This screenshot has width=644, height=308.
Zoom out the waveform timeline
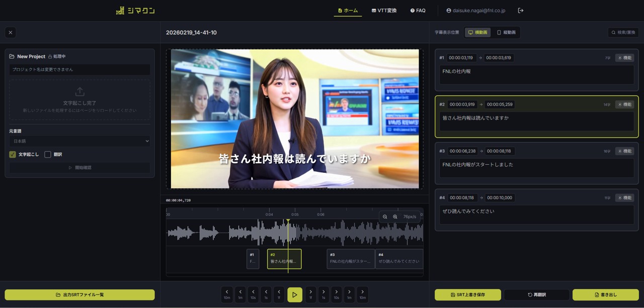tap(385, 217)
